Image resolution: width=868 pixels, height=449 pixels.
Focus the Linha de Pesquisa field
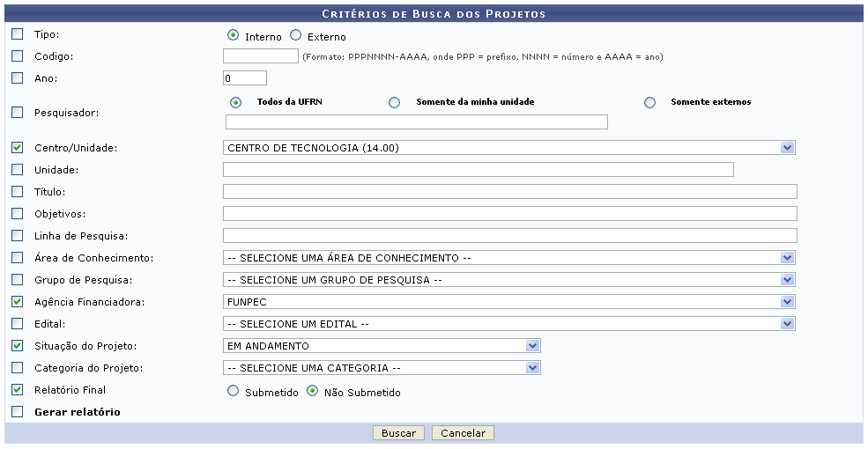pos(509,235)
